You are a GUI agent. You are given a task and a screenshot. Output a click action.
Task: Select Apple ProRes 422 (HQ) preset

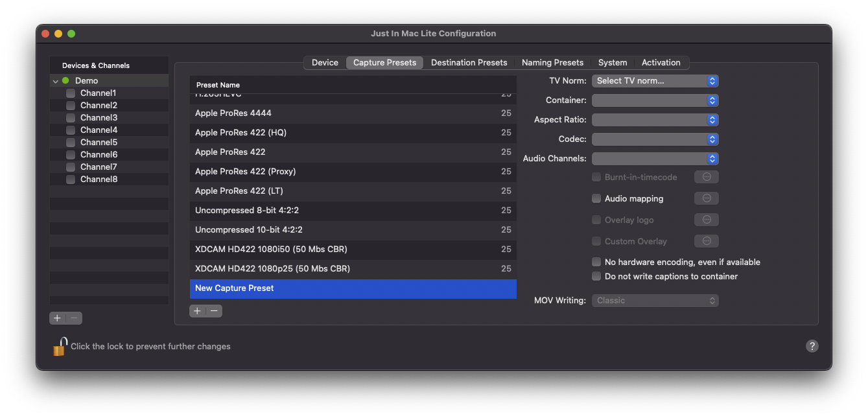[353, 133]
